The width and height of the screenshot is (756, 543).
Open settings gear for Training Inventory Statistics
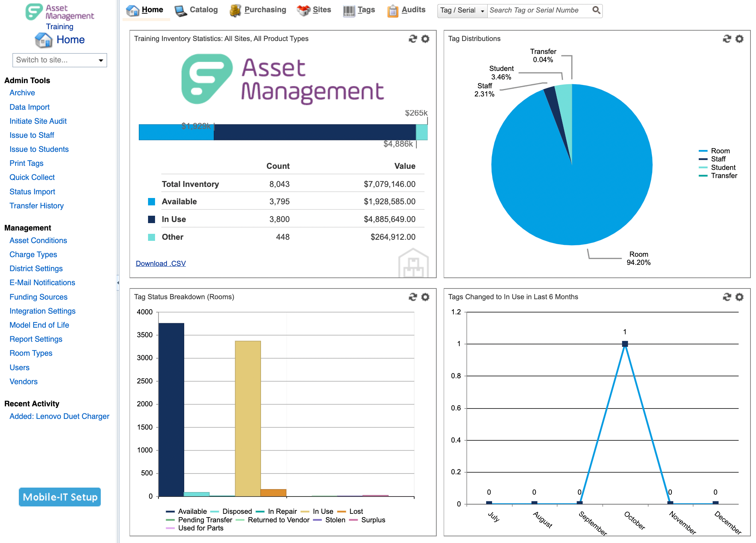pyautogui.click(x=425, y=39)
